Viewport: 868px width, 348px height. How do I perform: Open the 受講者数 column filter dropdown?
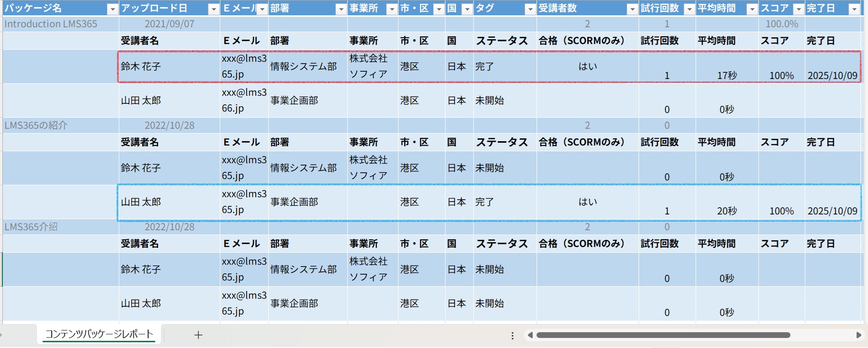pyautogui.click(x=632, y=9)
